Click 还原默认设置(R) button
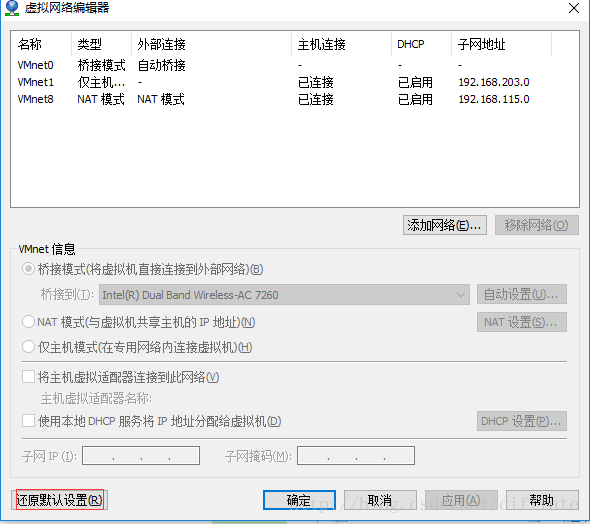590x524 pixels. 59,500
